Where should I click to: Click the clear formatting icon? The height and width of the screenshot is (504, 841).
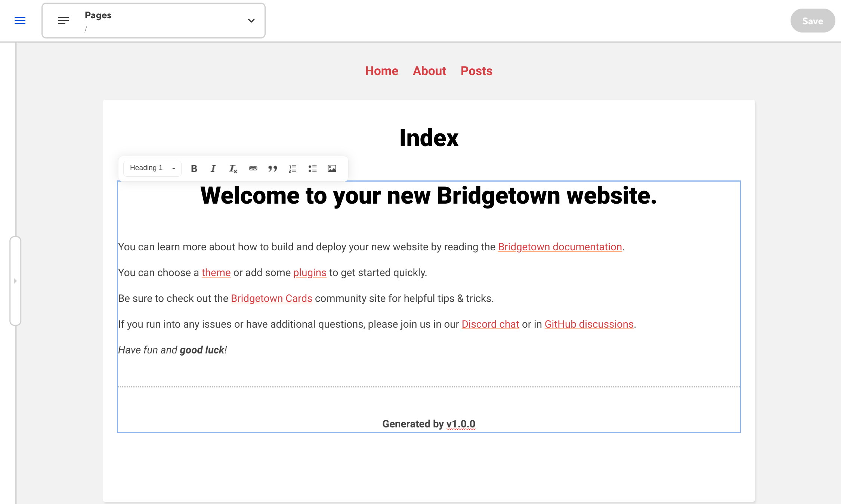(233, 169)
